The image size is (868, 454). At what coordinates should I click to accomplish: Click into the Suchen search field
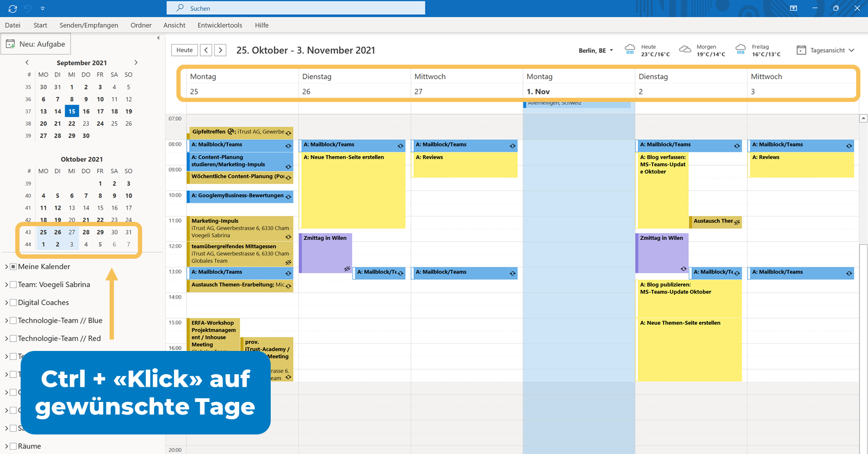(x=296, y=8)
